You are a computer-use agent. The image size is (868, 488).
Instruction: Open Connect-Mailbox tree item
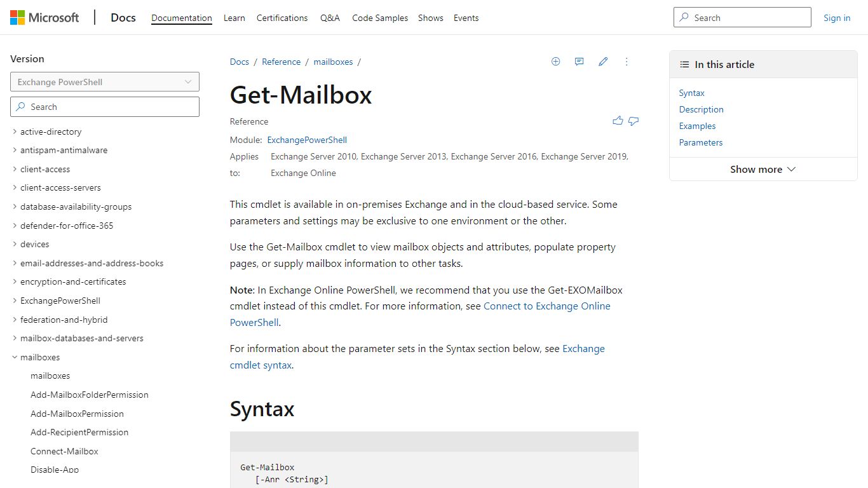pyautogui.click(x=64, y=451)
